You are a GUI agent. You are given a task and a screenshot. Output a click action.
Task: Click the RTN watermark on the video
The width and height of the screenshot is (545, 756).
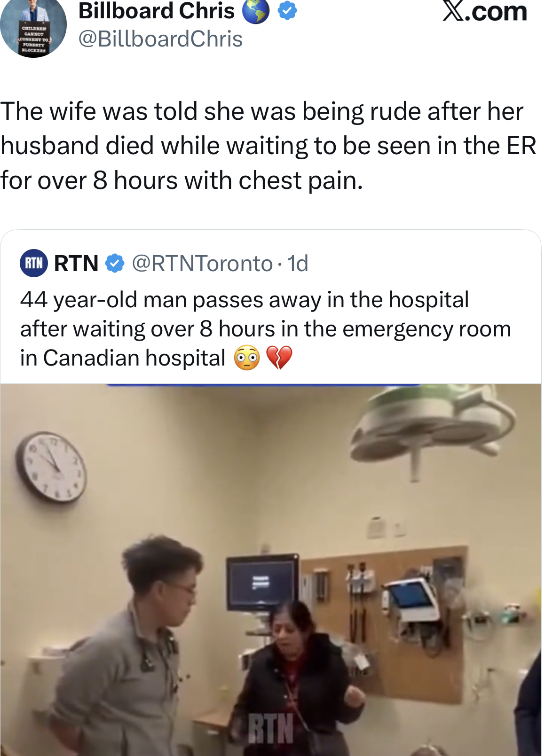(x=271, y=728)
